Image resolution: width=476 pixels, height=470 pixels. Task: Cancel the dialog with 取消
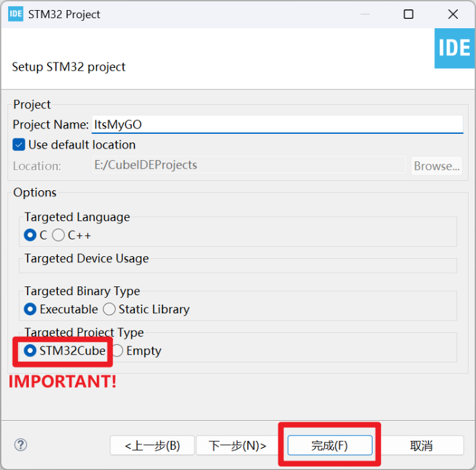pyautogui.click(x=422, y=445)
